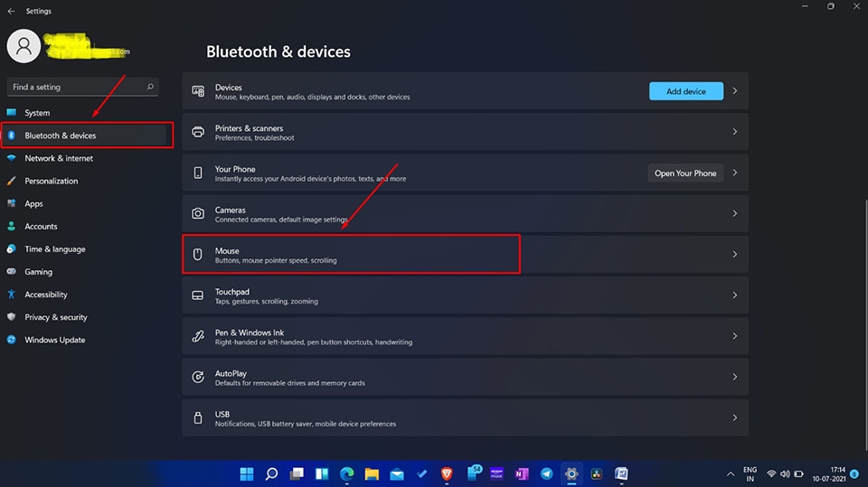Click the AutoPlay icon
This screenshot has width=868, height=487.
tap(197, 377)
